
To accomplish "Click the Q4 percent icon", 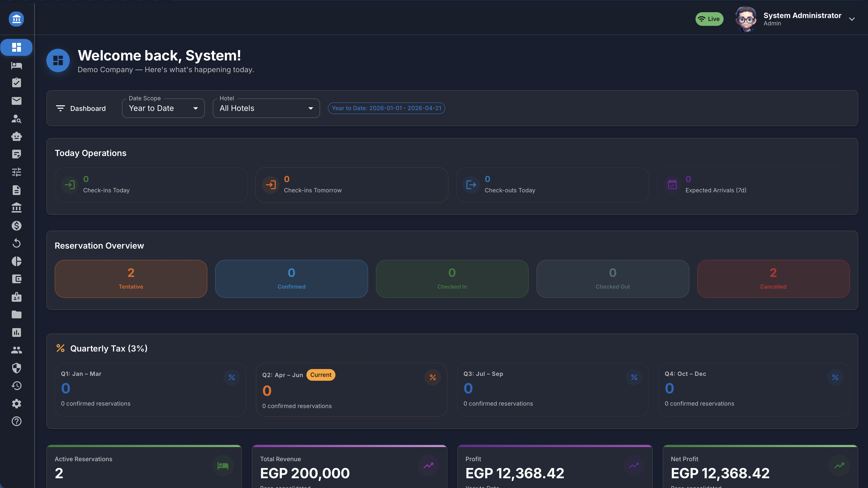I will click(835, 378).
